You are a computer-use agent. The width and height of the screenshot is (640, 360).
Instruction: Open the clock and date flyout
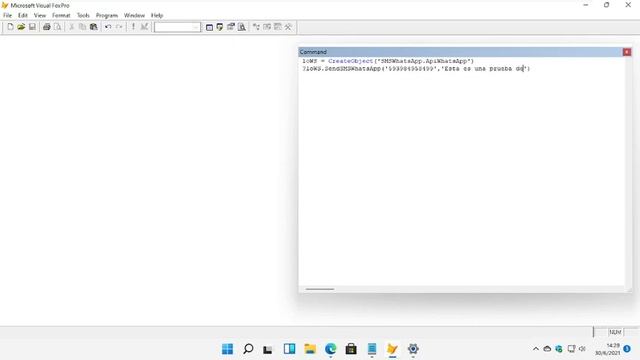[608, 349]
